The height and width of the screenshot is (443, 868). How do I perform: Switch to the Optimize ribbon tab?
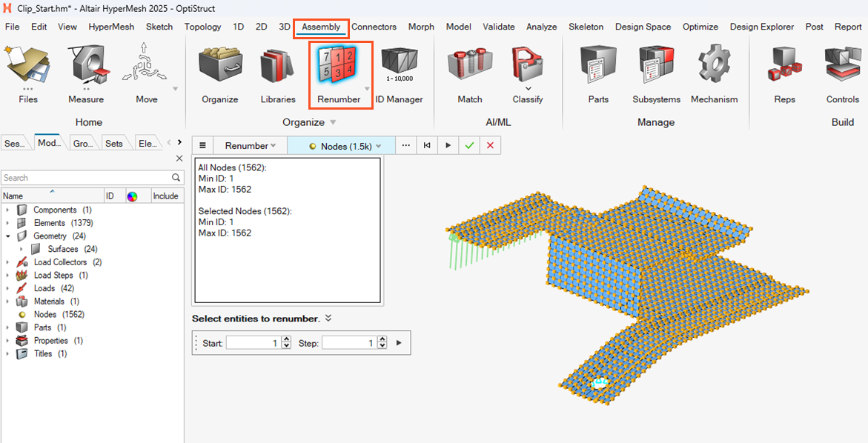coord(700,27)
